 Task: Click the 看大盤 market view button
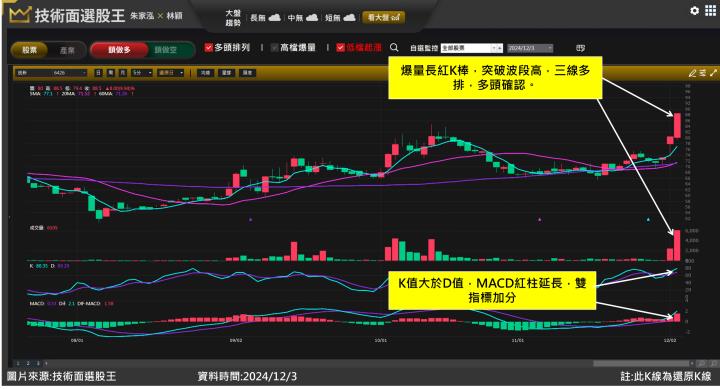click(383, 17)
